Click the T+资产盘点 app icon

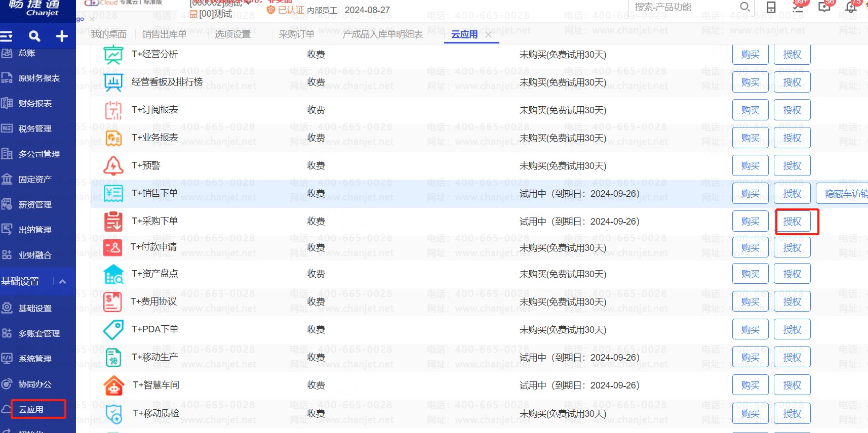[x=113, y=274]
